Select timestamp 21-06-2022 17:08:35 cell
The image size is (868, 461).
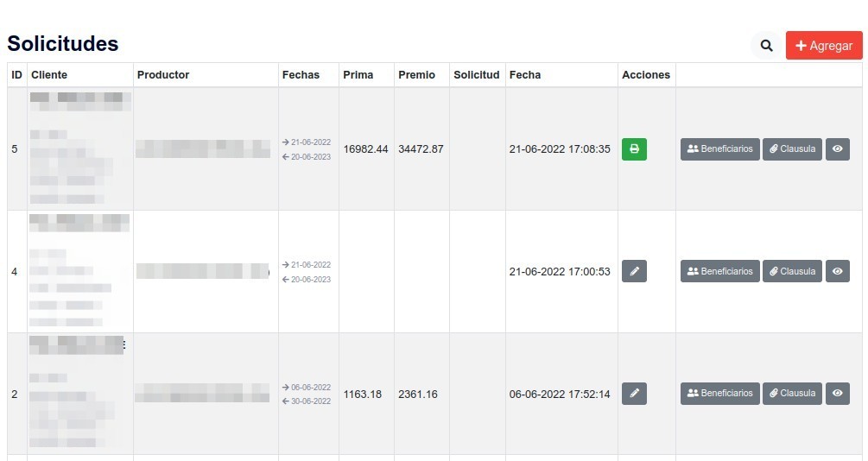pos(560,149)
